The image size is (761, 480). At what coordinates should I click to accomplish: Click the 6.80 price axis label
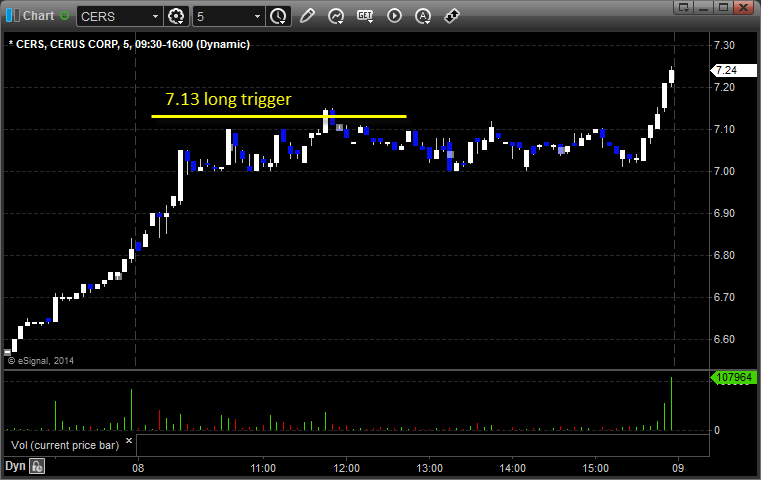pos(724,255)
